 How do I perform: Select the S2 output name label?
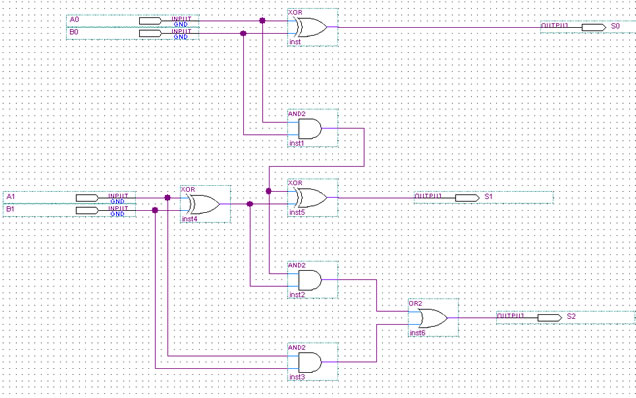[572, 316]
